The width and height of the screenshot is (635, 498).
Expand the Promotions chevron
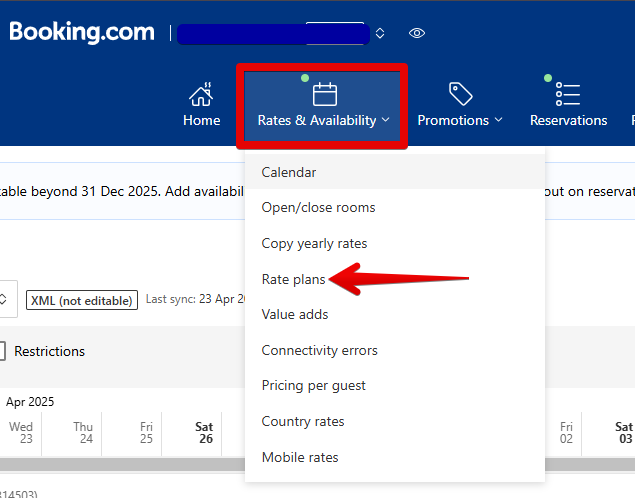(499, 120)
